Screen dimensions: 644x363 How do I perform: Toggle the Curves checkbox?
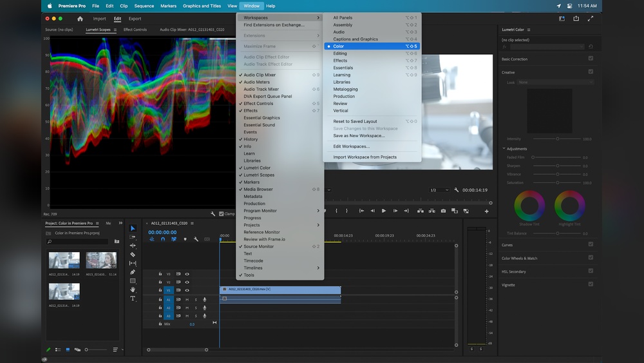point(591,244)
